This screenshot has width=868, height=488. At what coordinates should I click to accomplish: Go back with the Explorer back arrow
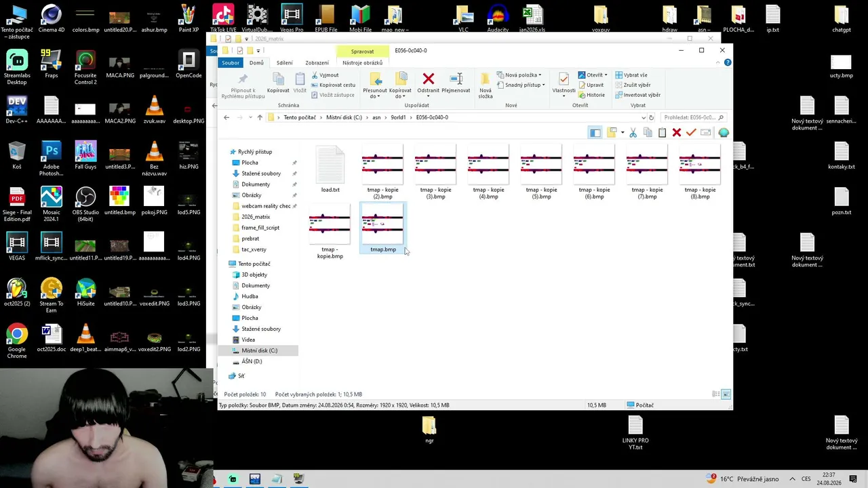(x=226, y=117)
